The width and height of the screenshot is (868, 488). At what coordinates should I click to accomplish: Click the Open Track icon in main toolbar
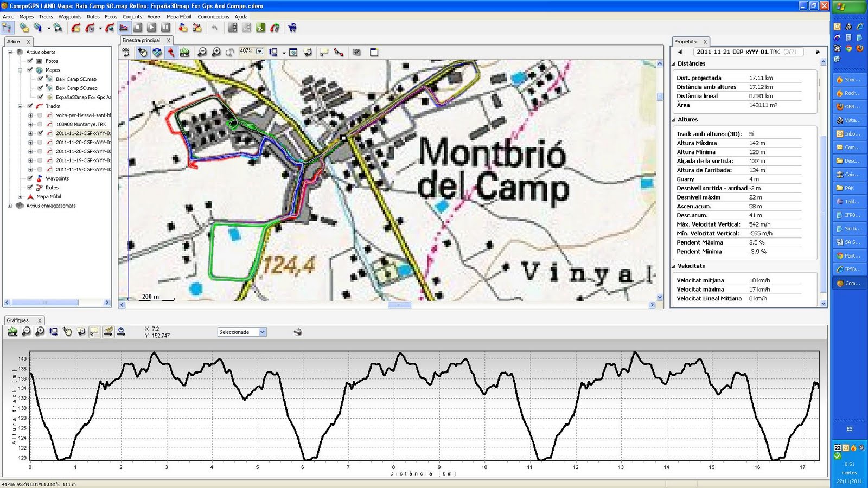[76, 28]
